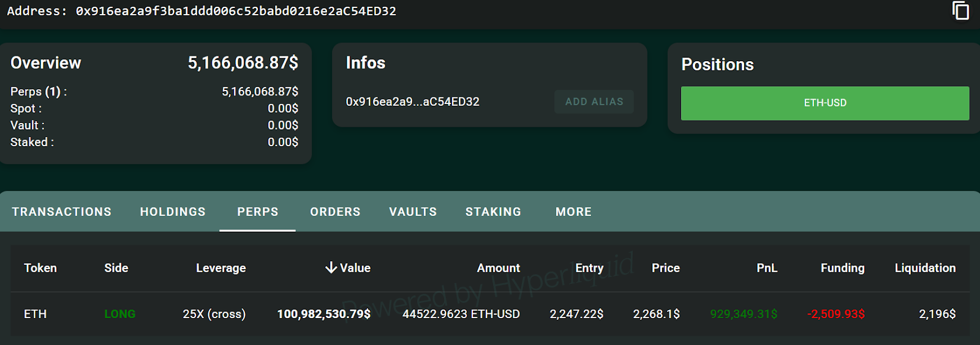Click the shortened address 0x916ea2a9...aC54ED32

(412, 102)
